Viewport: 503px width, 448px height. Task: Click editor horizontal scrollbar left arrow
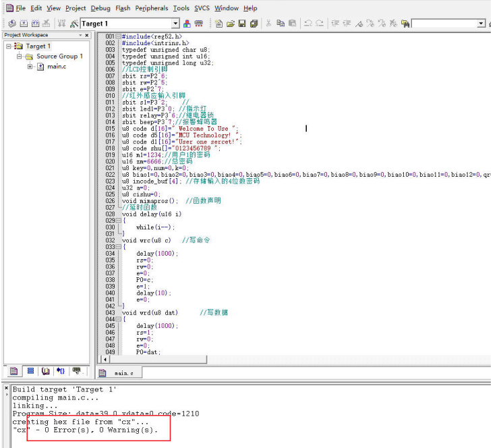[x=105, y=360]
